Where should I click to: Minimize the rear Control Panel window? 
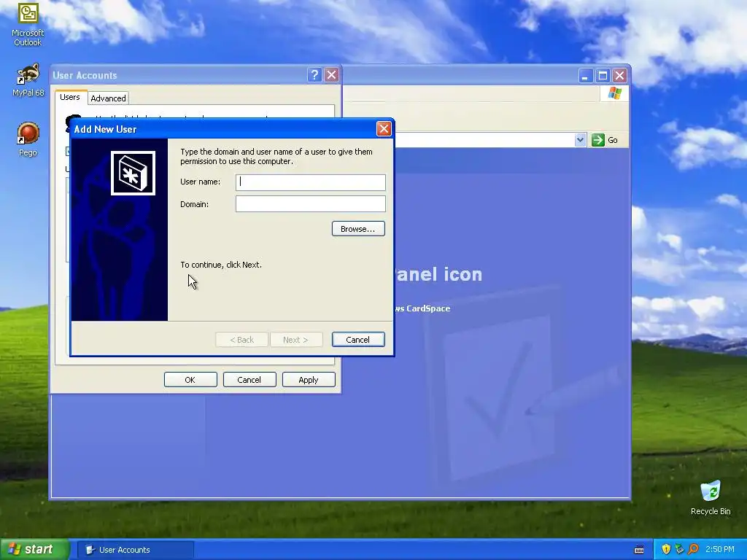coord(586,75)
